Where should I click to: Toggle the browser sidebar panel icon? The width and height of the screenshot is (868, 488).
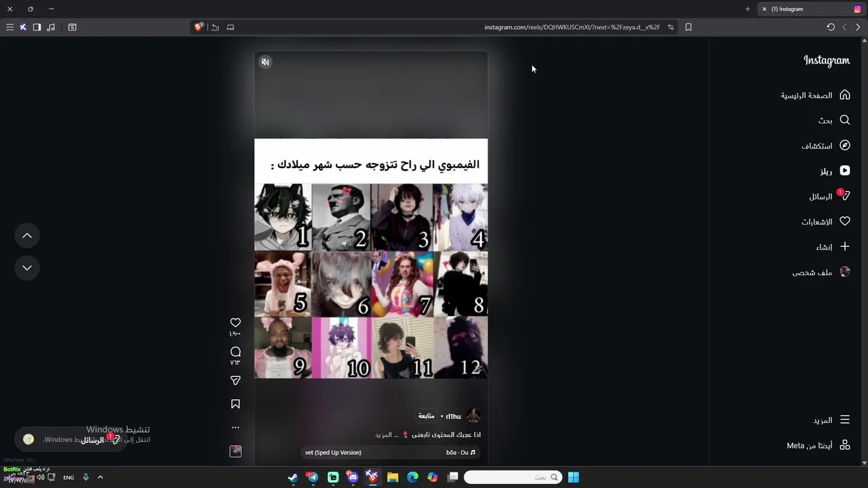click(x=37, y=27)
